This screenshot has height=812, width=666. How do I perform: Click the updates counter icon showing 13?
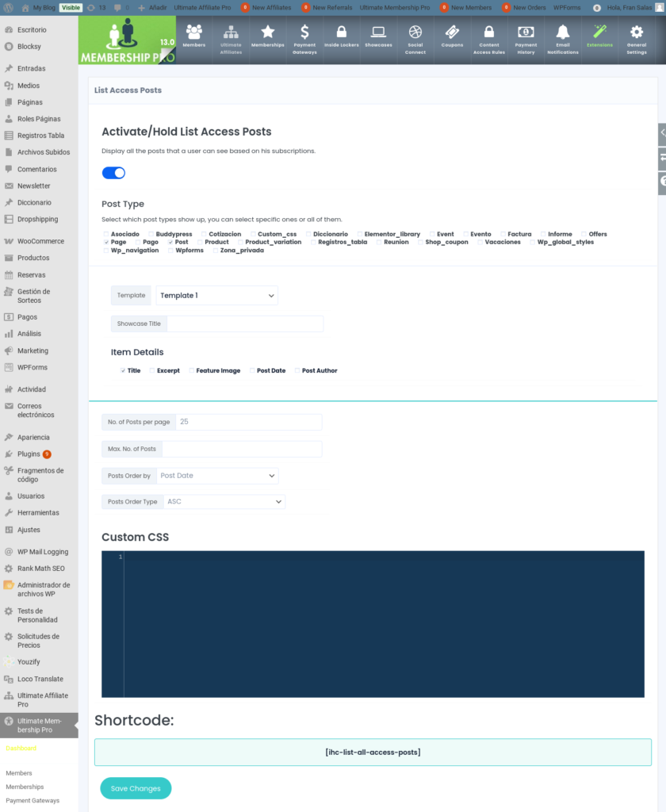coord(91,8)
